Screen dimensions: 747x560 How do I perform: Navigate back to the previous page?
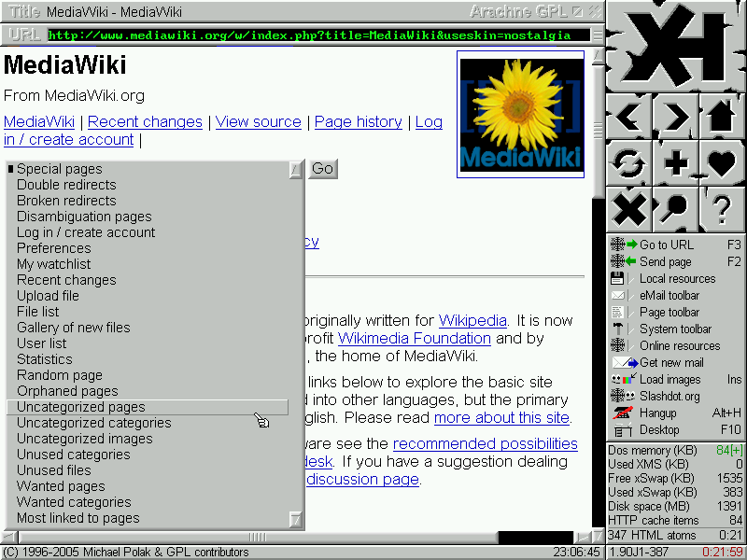tap(627, 118)
